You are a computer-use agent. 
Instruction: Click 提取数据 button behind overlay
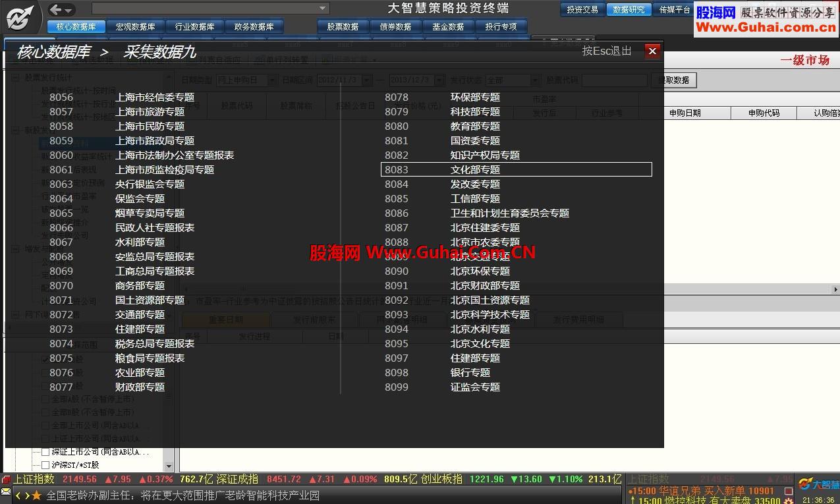[x=674, y=80]
